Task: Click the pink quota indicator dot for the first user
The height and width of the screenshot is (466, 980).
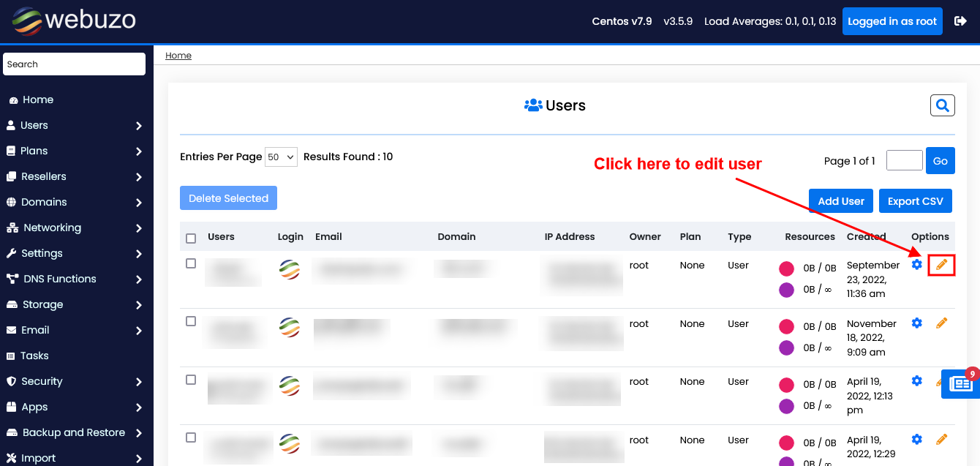Action: [786, 268]
